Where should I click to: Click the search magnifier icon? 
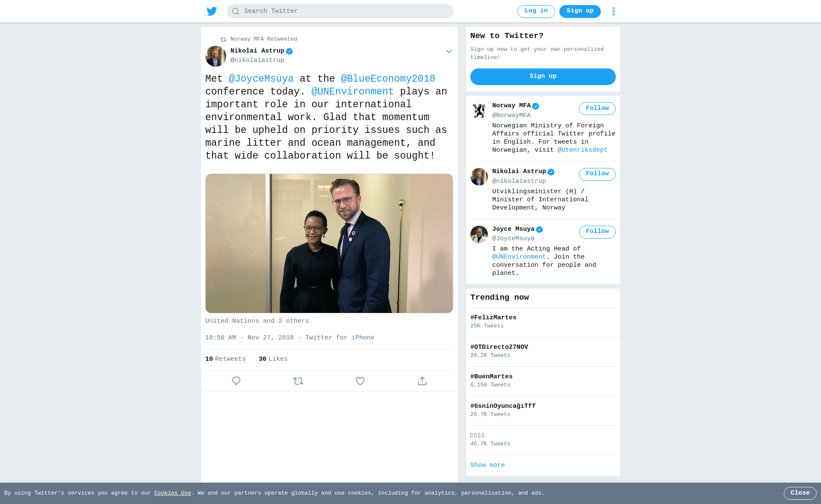pyautogui.click(x=236, y=12)
